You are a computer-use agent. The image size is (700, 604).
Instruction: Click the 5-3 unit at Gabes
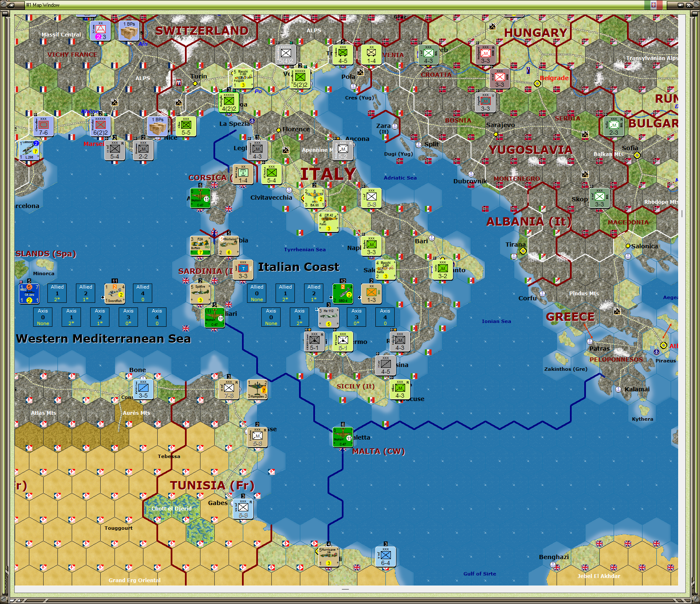243,509
